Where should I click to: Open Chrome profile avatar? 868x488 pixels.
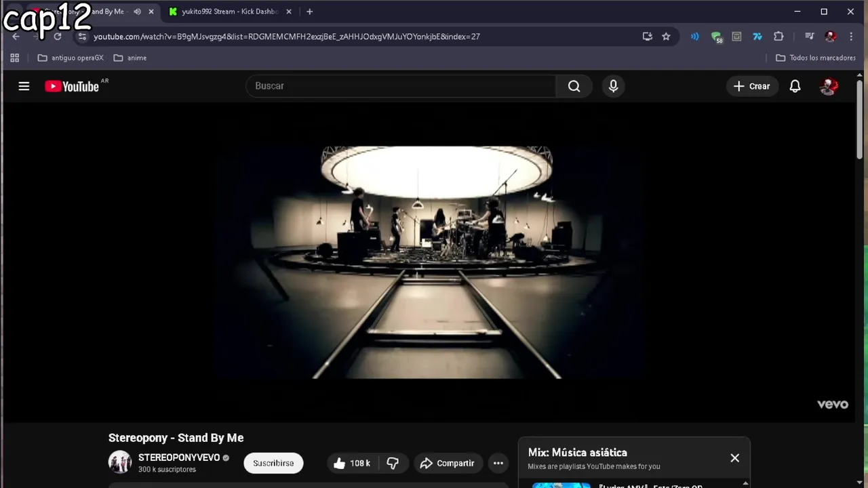coord(830,37)
